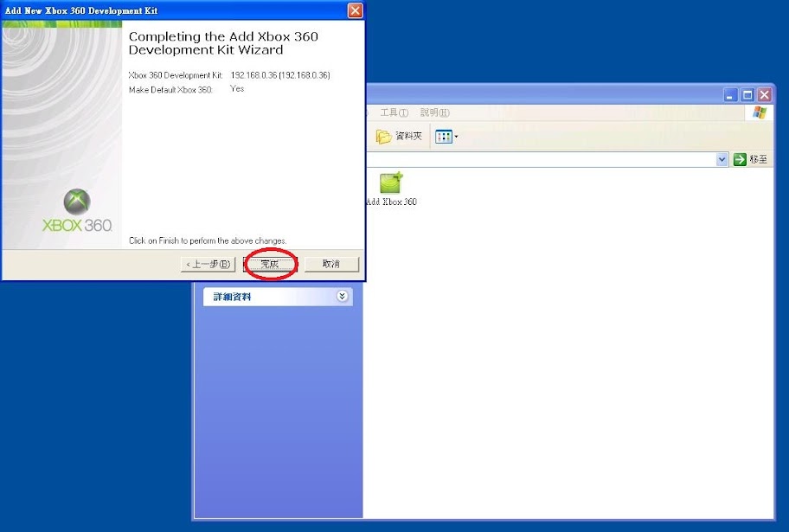The width and height of the screenshot is (789, 532).
Task: Maximize the Explorer window
Action: click(x=747, y=94)
